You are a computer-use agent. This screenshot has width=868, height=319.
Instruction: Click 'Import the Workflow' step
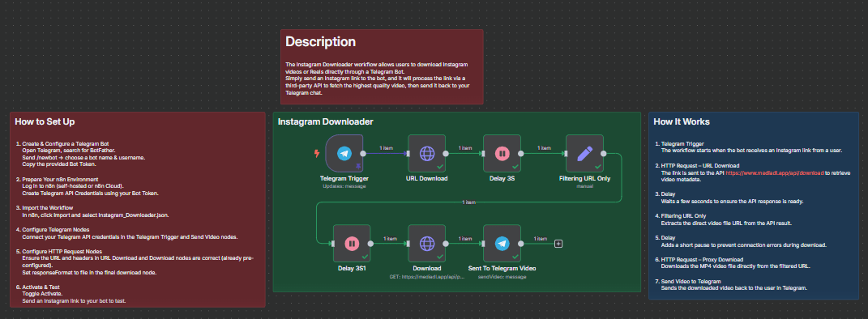pyautogui.click(x=48, y=207)
